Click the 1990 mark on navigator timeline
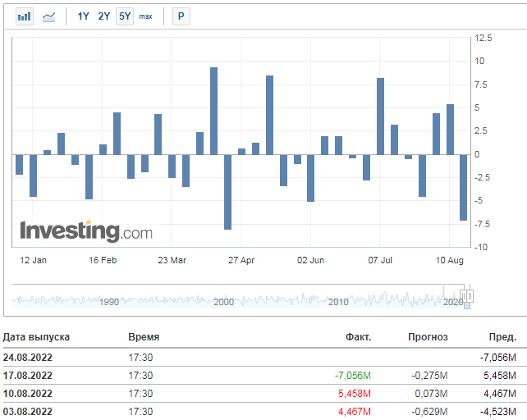This screenshot has width=527, height=420. [x=109, y=302]
